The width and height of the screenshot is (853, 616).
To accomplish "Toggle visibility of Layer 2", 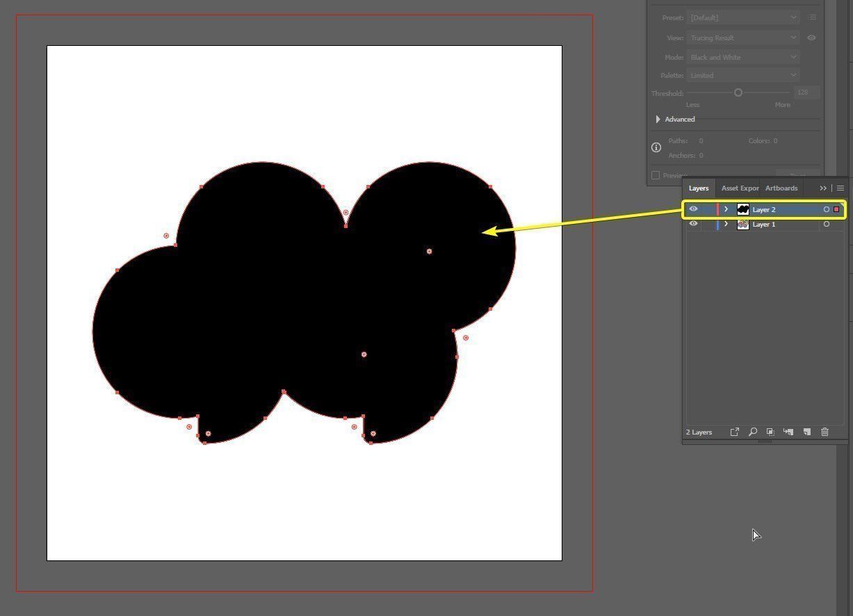I will [x=692, y=209].
